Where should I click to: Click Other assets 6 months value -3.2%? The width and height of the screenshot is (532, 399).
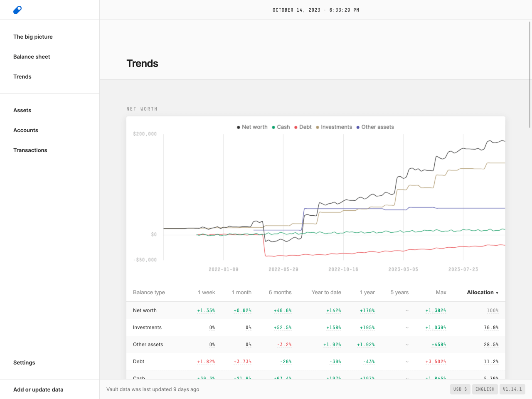coord(284,345)
